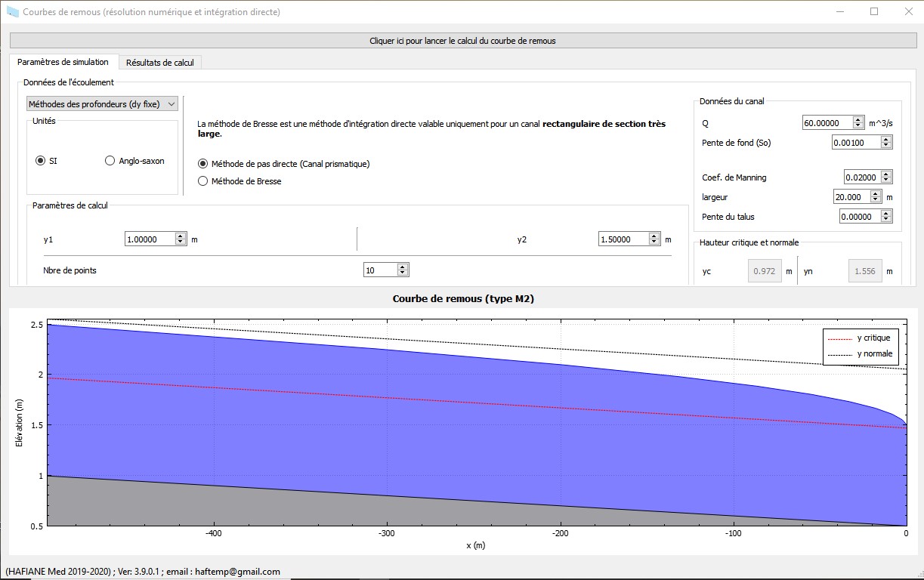Click the y2 depth input field

coord(623,239)
